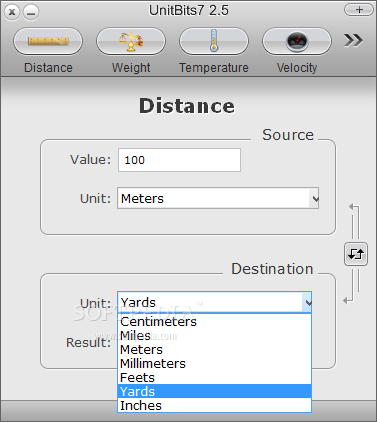Choose Centimeters from the unit list
This screenshot has height=422, width=377.
point(214,322)
